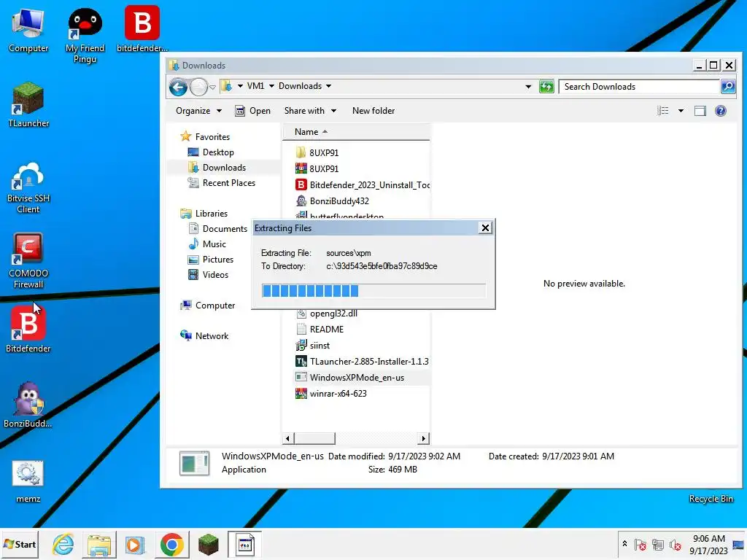Click the search magnifier icon
Viewport: 747px width, 560px height.
click(727, 87)
